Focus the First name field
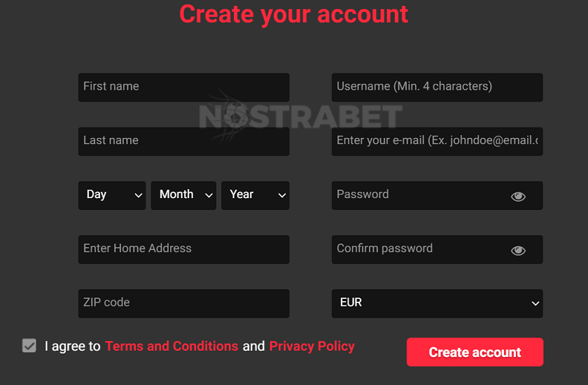 point(183,87)
